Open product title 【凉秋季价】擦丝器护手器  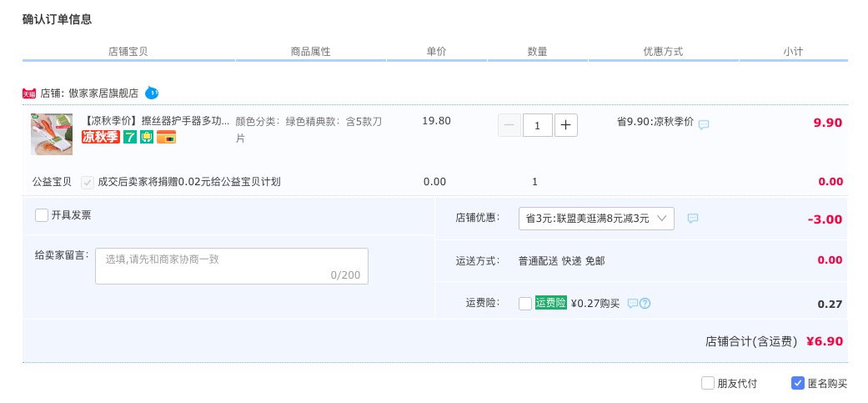click(x=156, y=121)
